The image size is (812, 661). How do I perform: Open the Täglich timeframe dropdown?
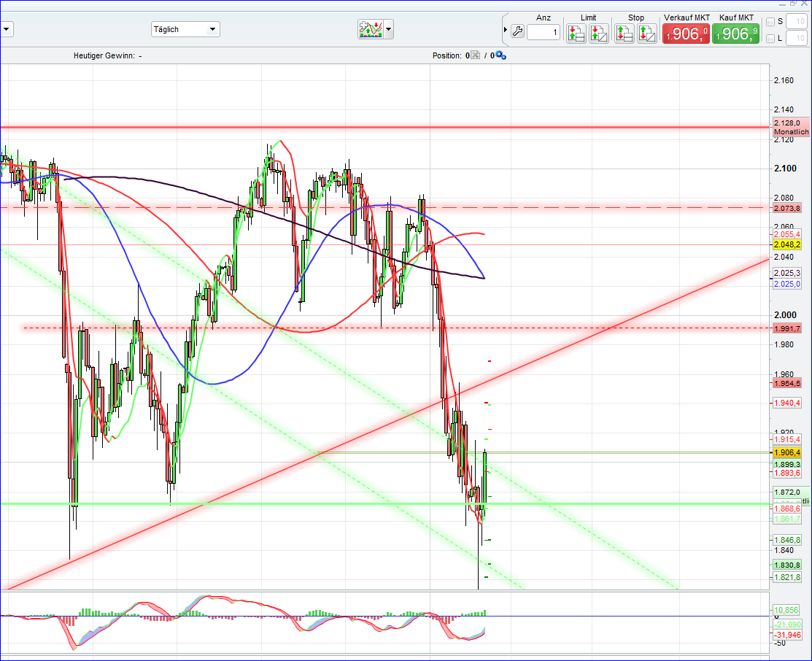(185, 29)
